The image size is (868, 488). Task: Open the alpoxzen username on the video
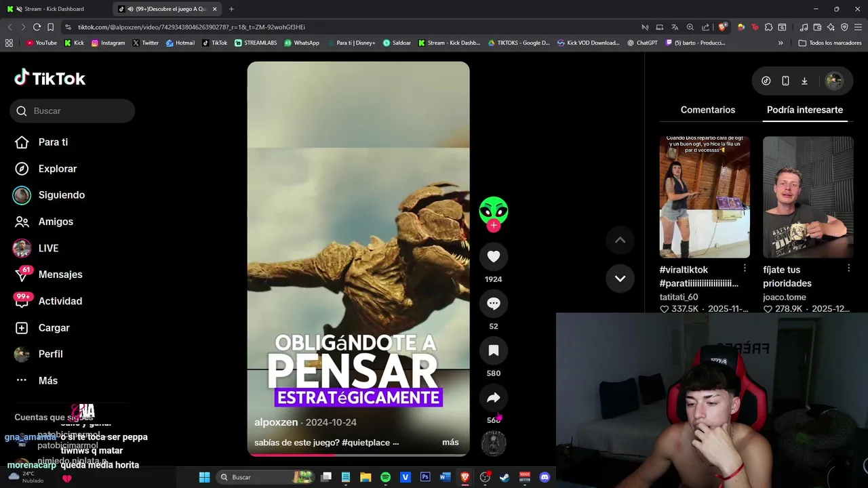pyautogui.click(x=276, y=422)
